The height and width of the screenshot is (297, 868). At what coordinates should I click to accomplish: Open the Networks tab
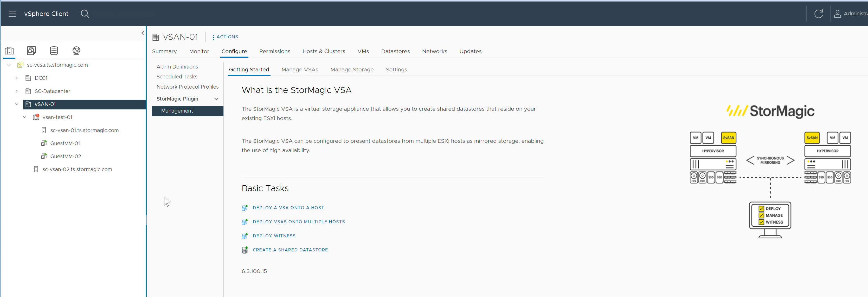pyautogui.click(x=435, y=51)
